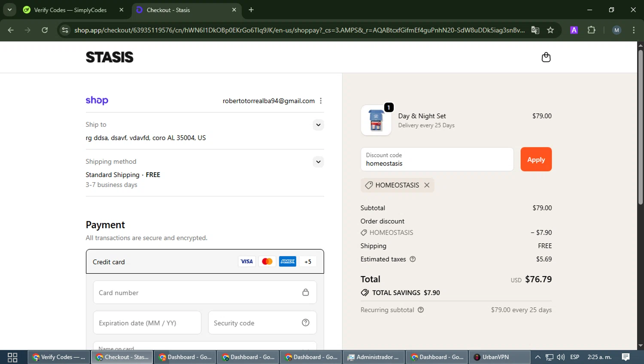The width and height of the screenshot is (644, 364).
Task: Click the Visa card logo
Action: 246,261
